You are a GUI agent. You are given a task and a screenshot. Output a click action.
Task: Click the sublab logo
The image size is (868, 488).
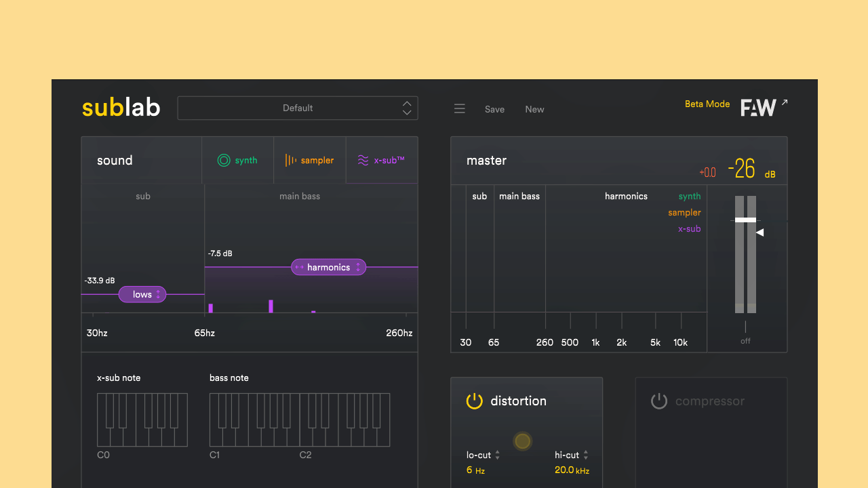(121, 107)
